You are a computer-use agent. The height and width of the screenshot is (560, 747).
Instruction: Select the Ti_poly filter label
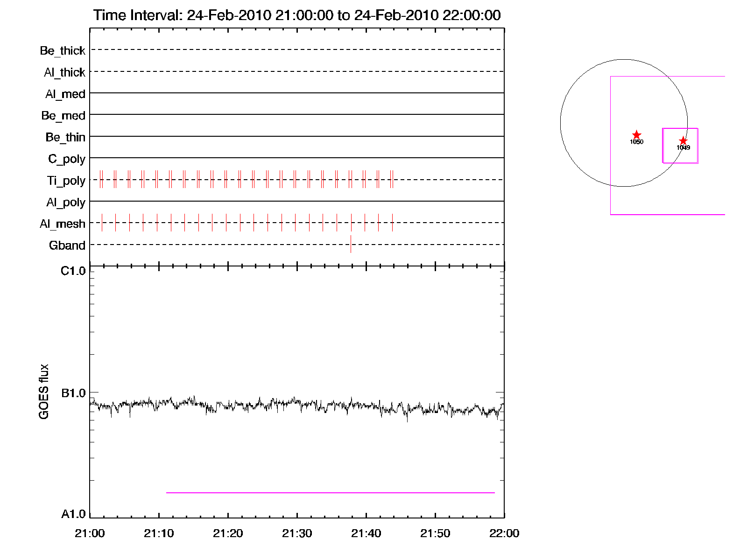66,181
